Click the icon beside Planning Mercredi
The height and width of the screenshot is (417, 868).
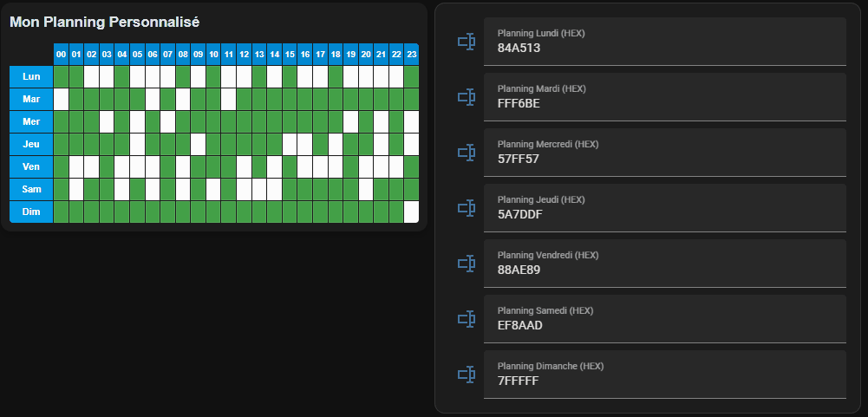tap(467, 153)
